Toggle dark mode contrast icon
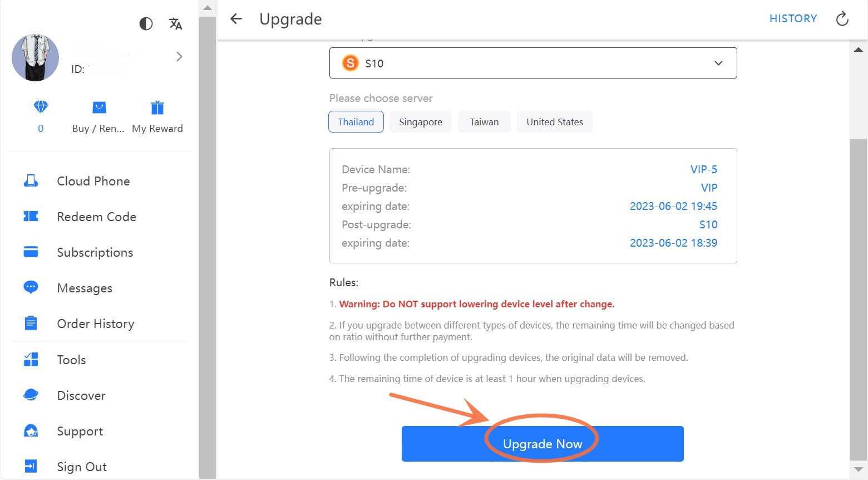Screen dimensions: 868x480 [146, 24]
